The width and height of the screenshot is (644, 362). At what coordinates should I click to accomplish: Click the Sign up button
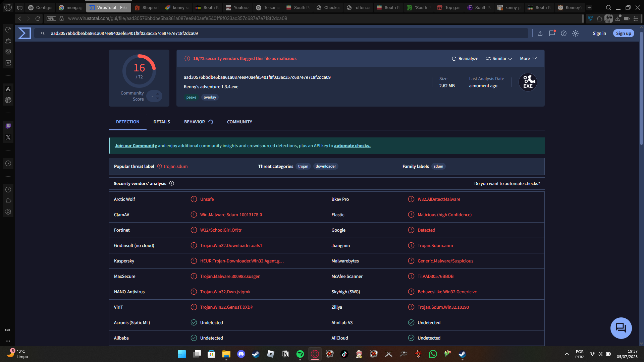pos(624,33)
